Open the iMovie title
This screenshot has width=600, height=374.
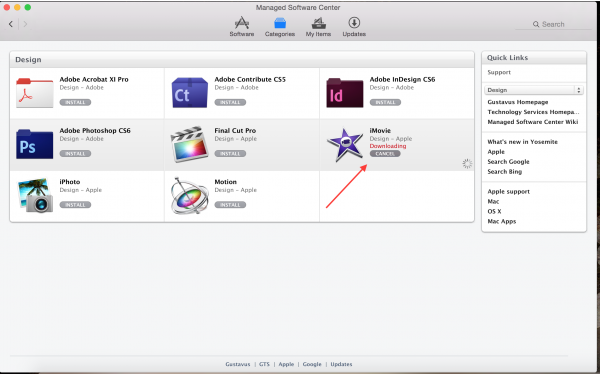click(380, 131)
